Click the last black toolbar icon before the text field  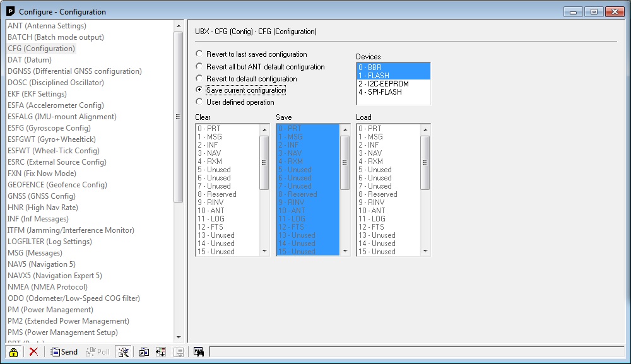tap(198, 352)
